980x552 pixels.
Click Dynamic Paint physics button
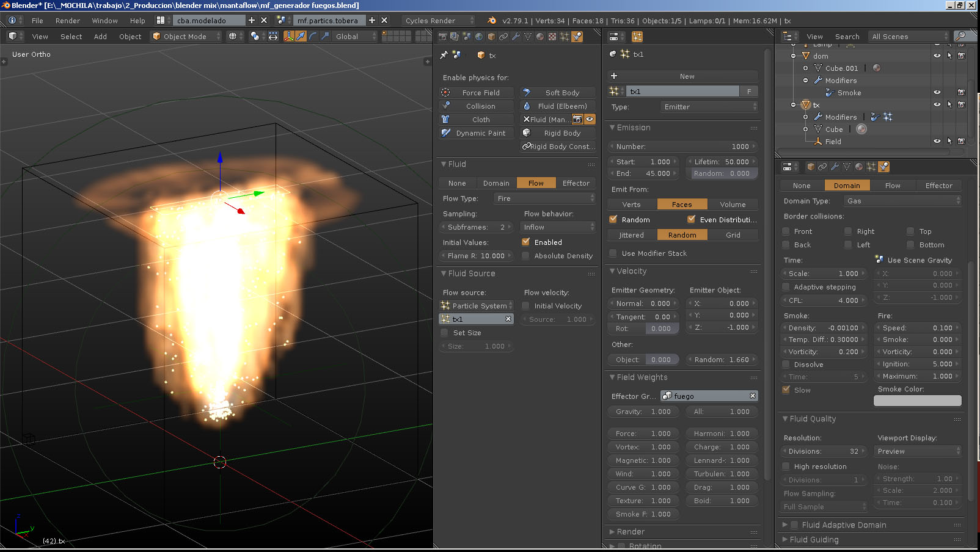477,133
